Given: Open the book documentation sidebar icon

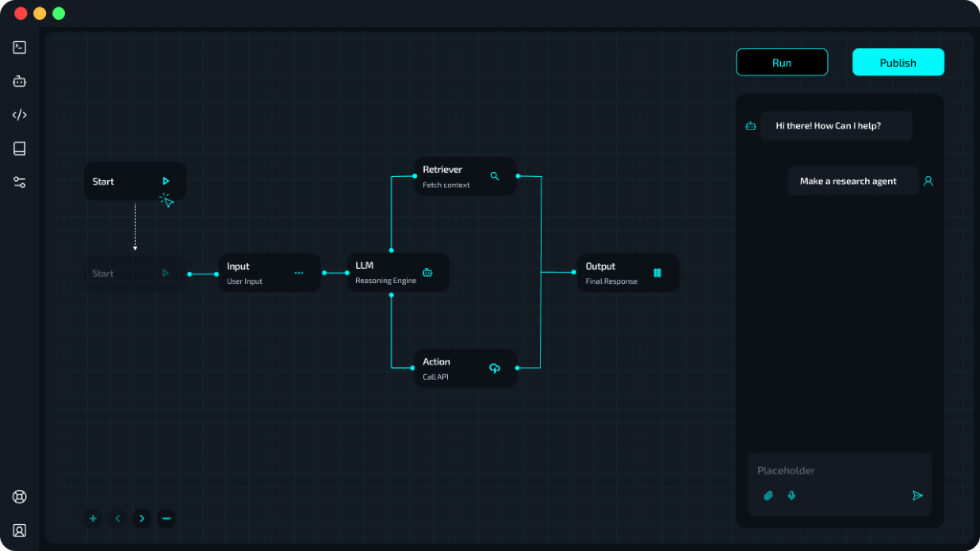Looking at the screenshot, I should (20, 148).
